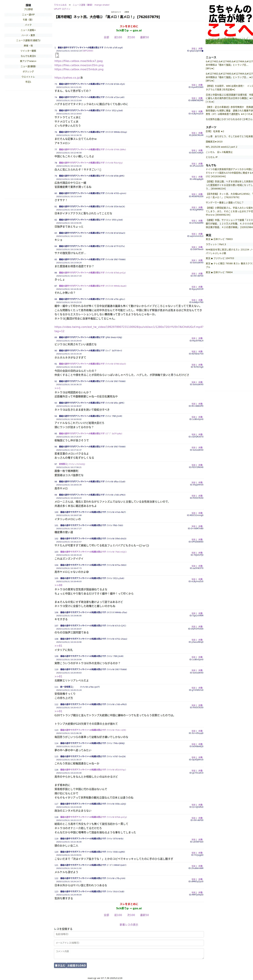Open the yahoo.co.jp link in post 1
The height and width of the screenshot is (980, 253).
[67, 78]
